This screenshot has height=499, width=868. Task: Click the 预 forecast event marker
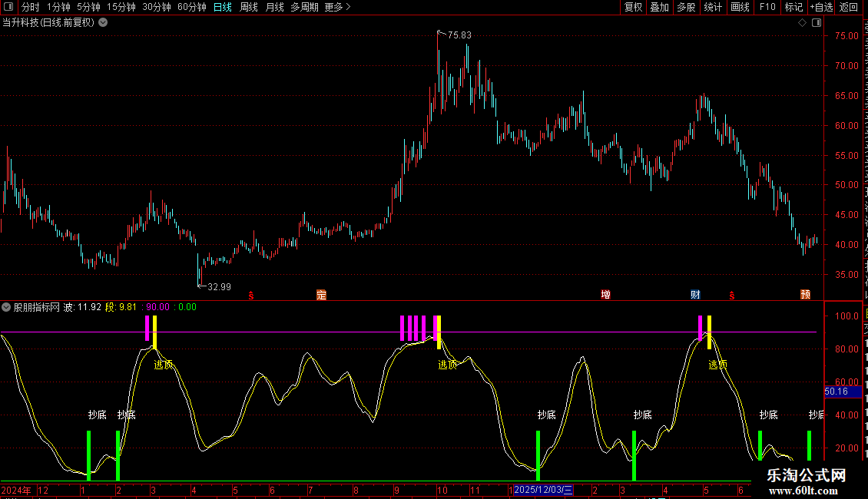click(x=806, y=295)
